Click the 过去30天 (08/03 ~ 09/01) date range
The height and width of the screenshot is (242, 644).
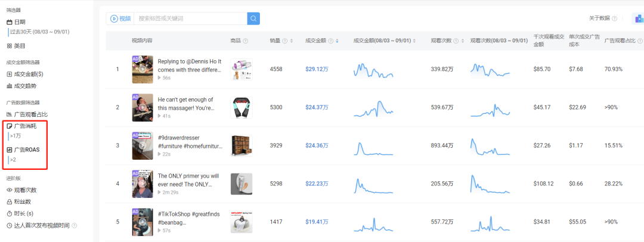(39, 32)
